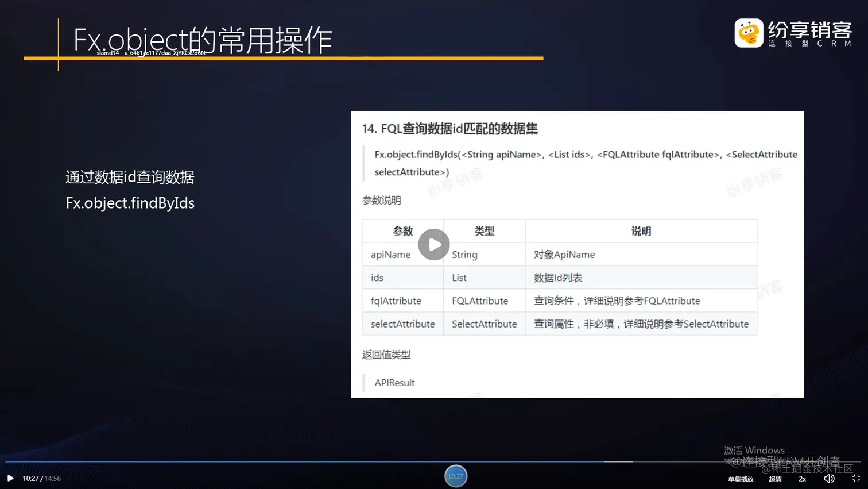
Task: Click the 10:27 / 14:56 time display
Action: [42, 478]
